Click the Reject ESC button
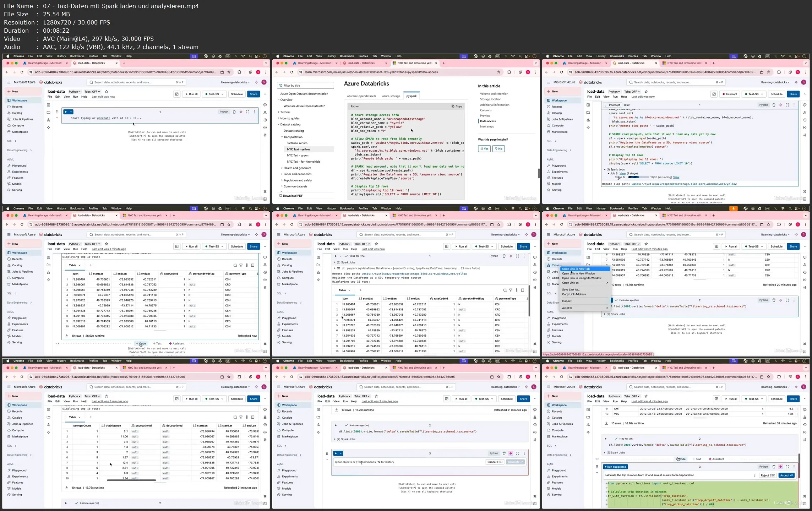This screenshot has height=511, width=812. click(x=768, y=475)
